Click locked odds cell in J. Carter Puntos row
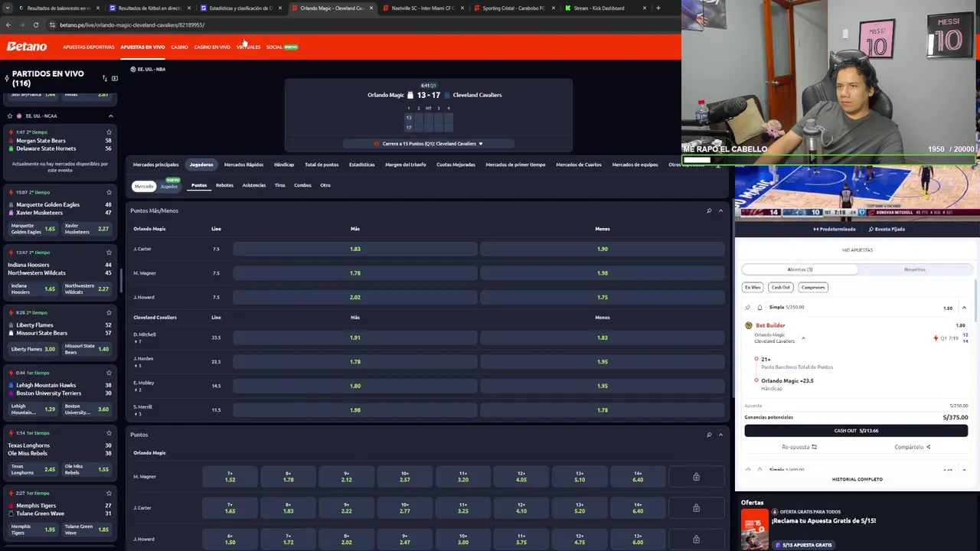The image size is (980, 551). [696, 508]
